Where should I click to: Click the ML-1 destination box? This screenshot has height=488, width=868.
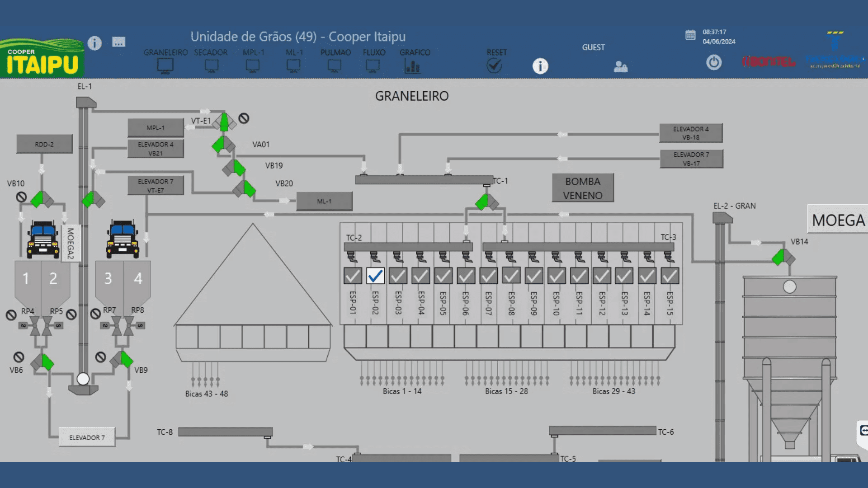coord(324,202)
